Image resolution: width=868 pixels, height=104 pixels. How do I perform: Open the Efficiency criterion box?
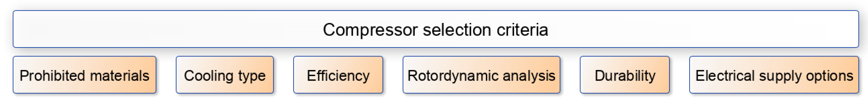(338, 75)
